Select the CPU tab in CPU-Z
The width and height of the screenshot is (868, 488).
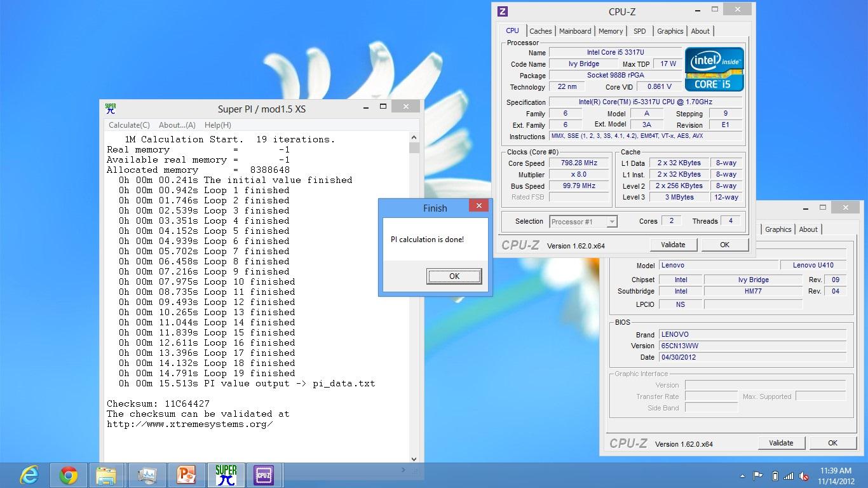(x=512, y=30)
